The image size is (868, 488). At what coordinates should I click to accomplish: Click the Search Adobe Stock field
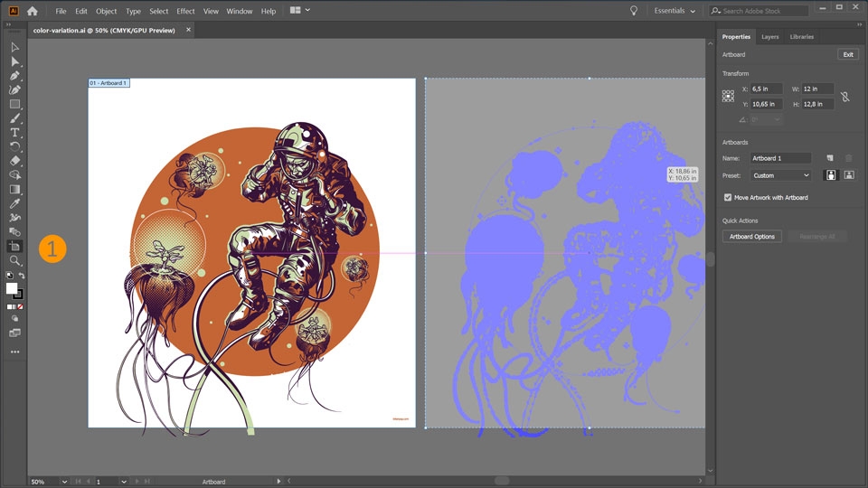759,11
